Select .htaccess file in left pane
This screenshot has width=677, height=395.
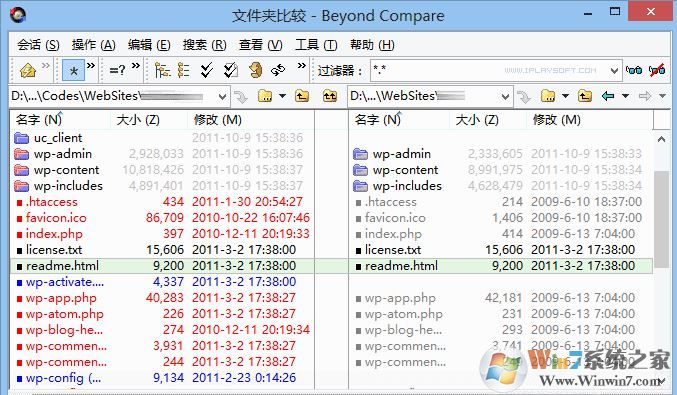click(51, 202)
